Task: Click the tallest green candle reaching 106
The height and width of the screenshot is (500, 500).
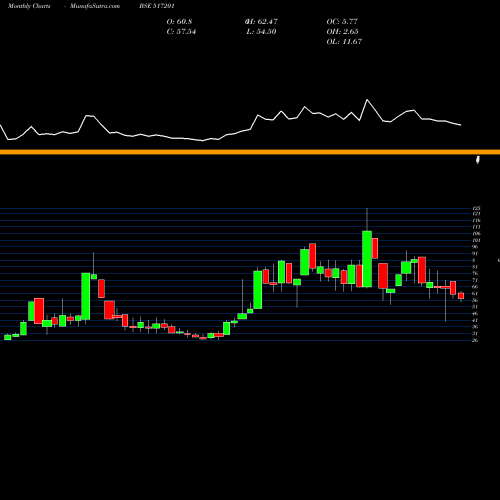Action: (367, 259)
